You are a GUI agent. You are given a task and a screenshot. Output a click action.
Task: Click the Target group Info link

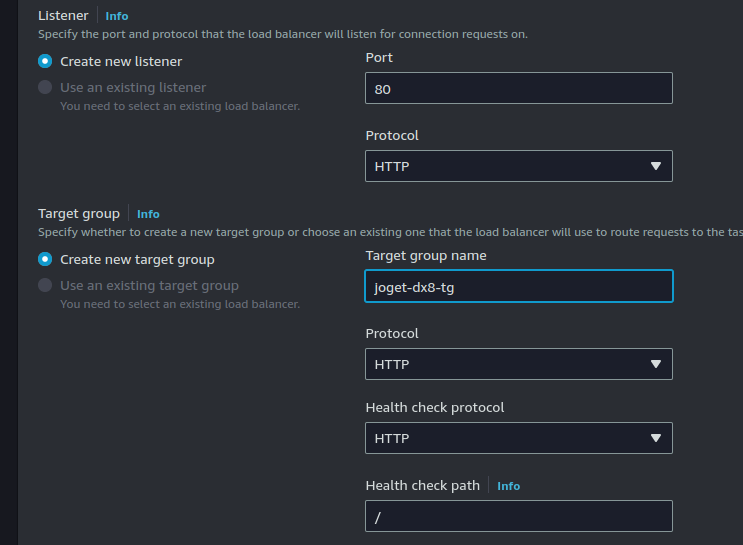pyautogui.click(x=148, y=214)
